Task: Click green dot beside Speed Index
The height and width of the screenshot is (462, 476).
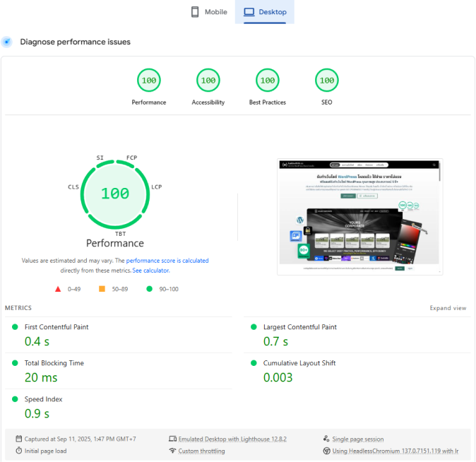Action: 15,399
